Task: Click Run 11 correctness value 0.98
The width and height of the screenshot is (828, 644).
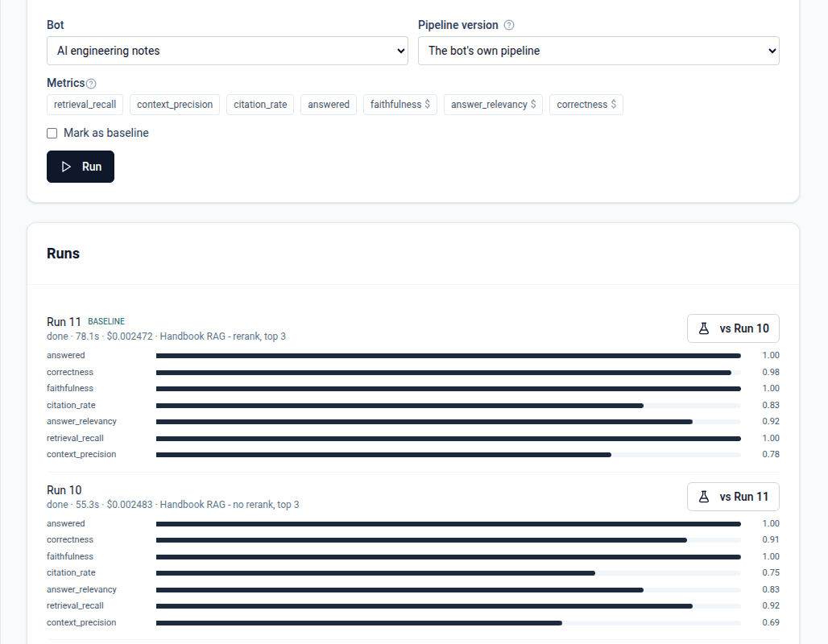Action: [771, 372]
